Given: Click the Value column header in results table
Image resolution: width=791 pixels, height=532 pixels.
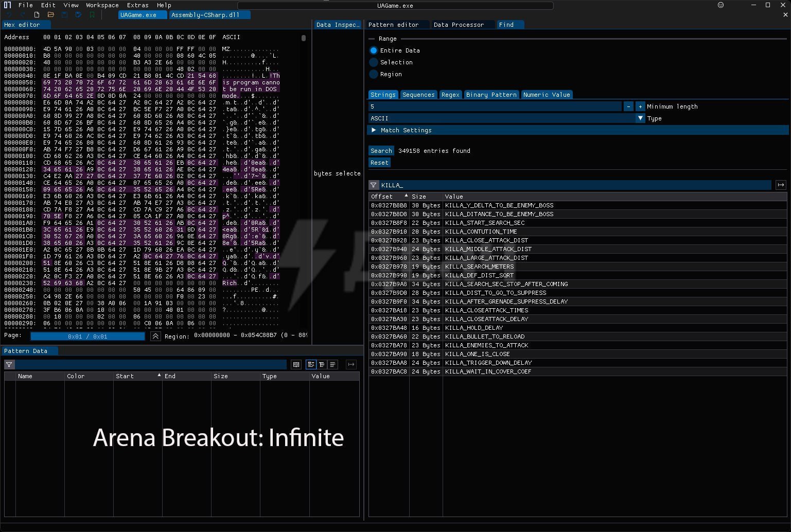Looking at the screenshot, I should coord(614,197).
